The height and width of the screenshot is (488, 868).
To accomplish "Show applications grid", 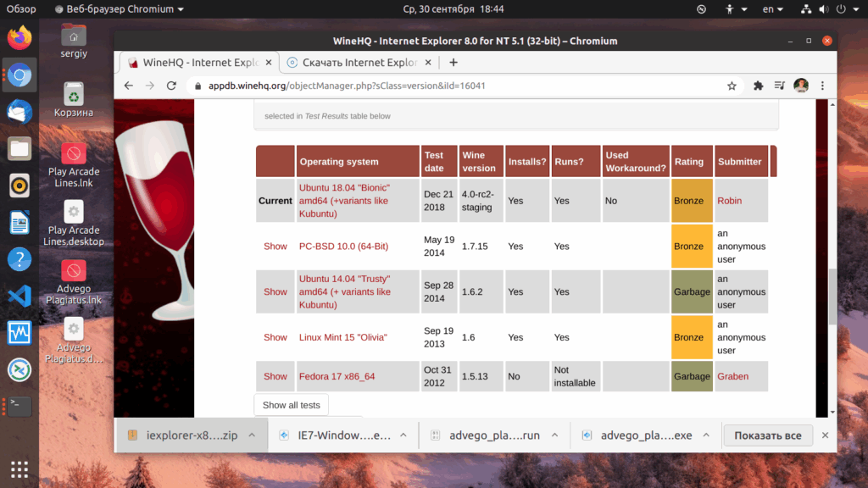I will coord(19,469).
